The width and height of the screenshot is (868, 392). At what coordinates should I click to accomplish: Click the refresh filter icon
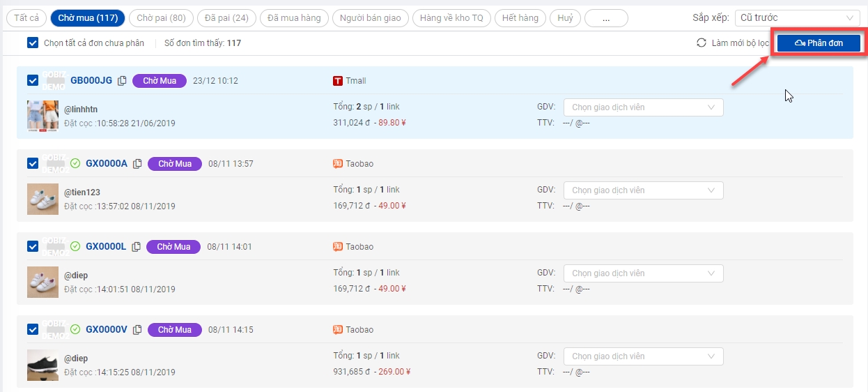702,43
